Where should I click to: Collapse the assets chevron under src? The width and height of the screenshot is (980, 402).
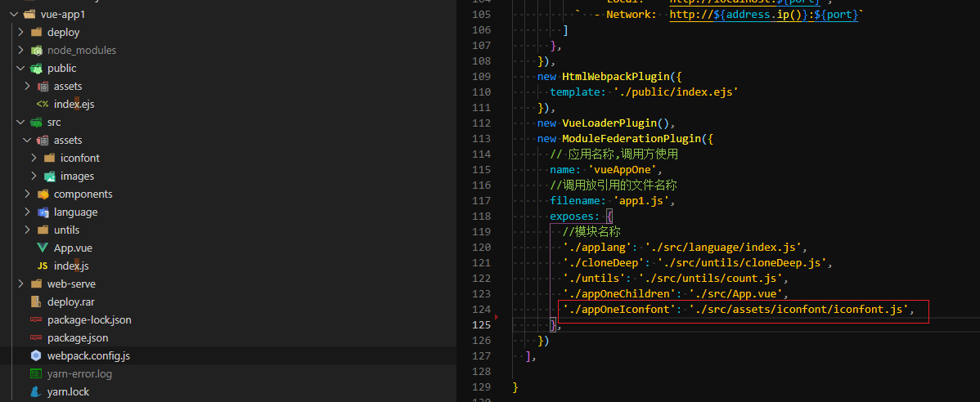pyautogui.click(x=28, y=141)
